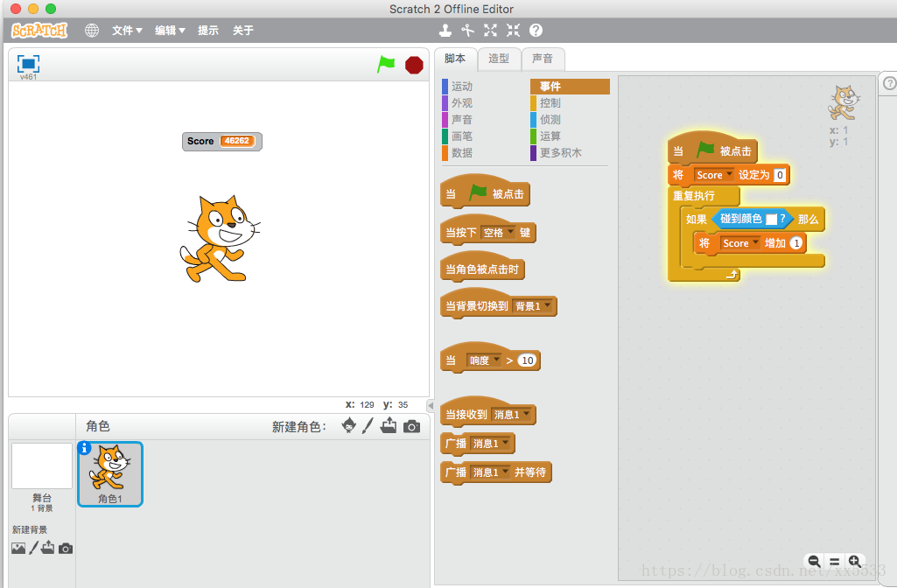Viewport: 897px width, 588px height.
Task: Paint a new sprite with the brush
Action: [368, 425]
